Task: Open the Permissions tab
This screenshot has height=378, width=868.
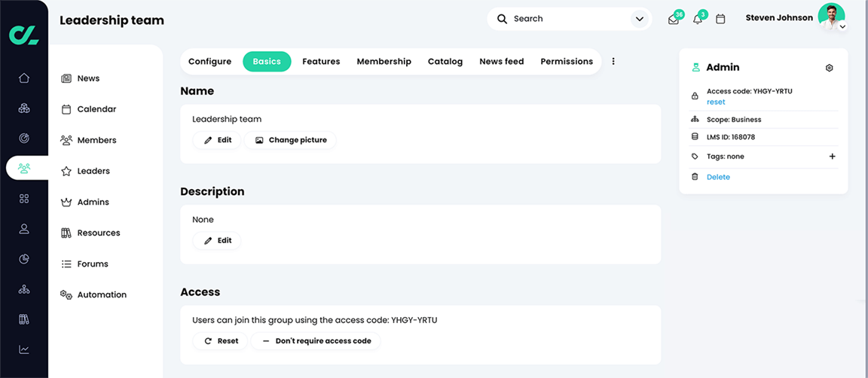Action: 567,62
